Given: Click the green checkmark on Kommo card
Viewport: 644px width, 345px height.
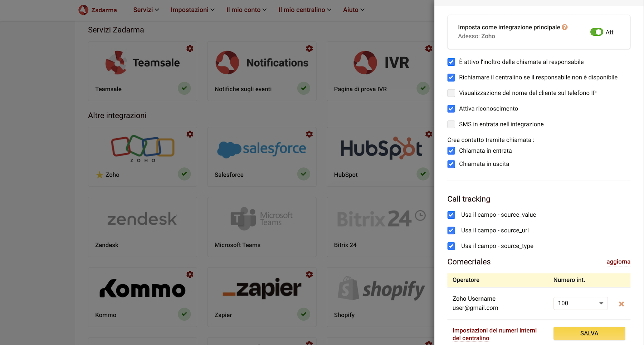Looking at the screenshot, I should pyautogui.click(x=184, y=314).
